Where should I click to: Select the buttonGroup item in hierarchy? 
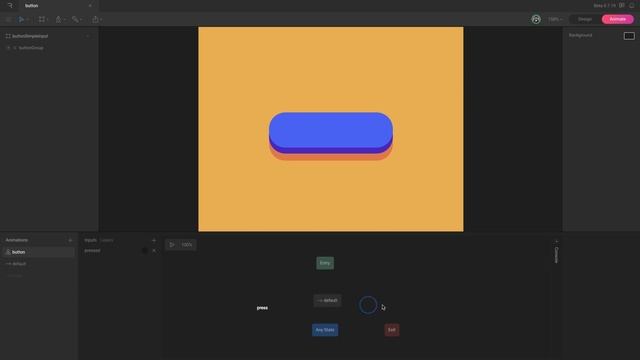[31, 48]
